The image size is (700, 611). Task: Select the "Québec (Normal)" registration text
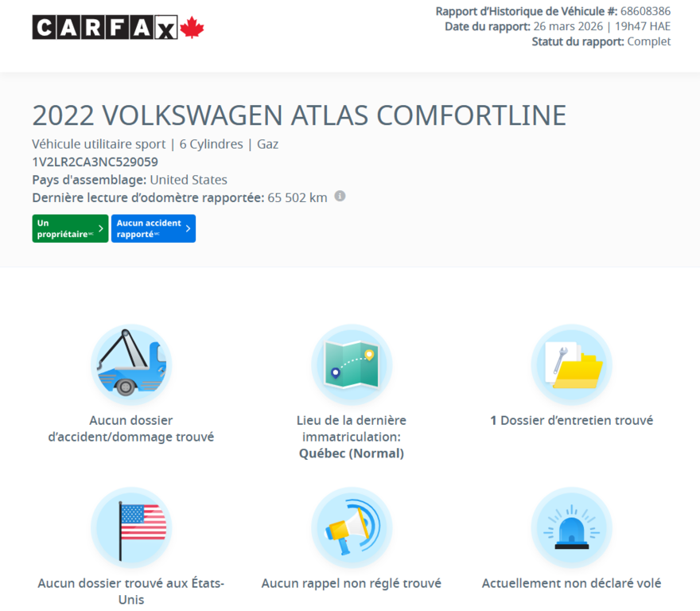352,453
